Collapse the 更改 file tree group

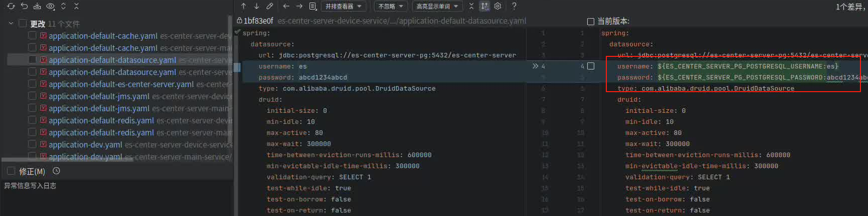coord(11,24)
